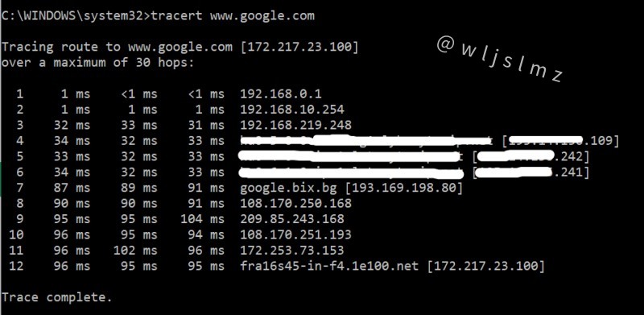Click the 102 ms latency value on hop 11
644x315 pixels.
coord(135,251)
